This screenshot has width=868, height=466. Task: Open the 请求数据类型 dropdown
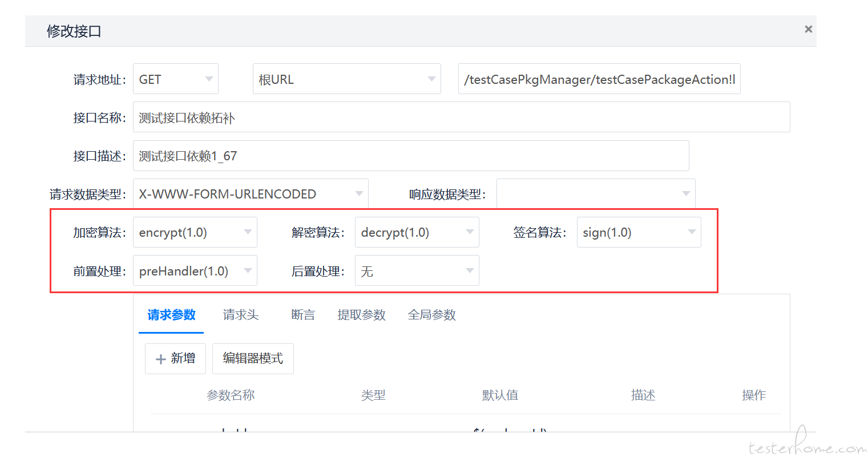point(251,194)
